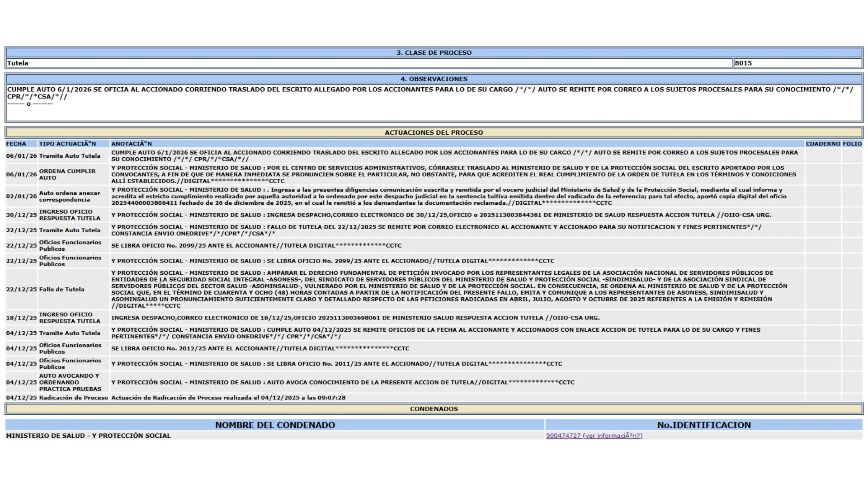This screenshot has width=868, height=488.
Task: Click the Radicación de Proceso row label
Action: tap(73, 398)
